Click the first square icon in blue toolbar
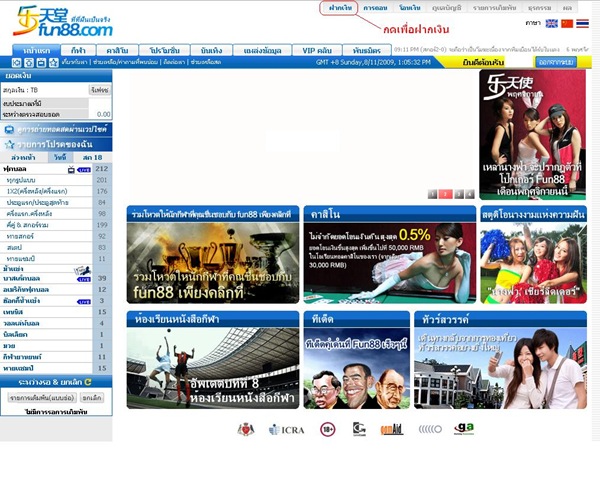600x480 pixels. pos(16,62)
